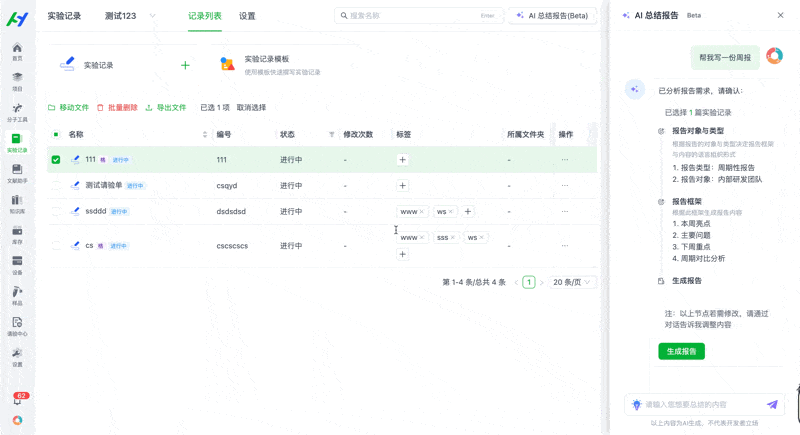The width and height of the screenshot is (800, 435).
Task: Check the checkbox for row cs
Action: pyautogui.click(x=56, y=246)
